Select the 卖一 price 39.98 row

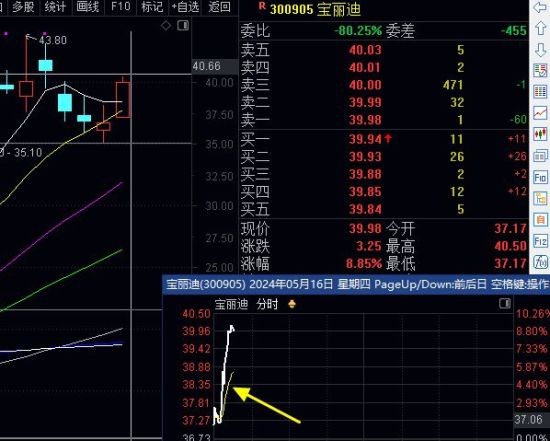point(384,120)
